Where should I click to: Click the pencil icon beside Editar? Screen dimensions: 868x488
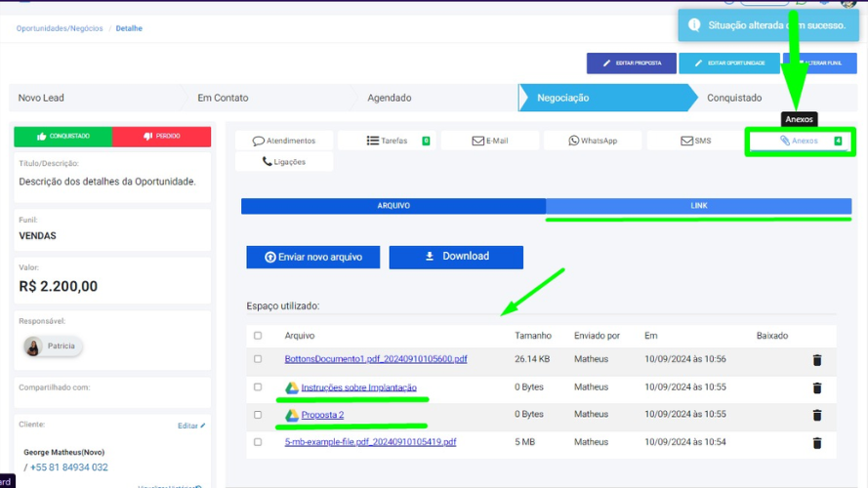point(202,426)
